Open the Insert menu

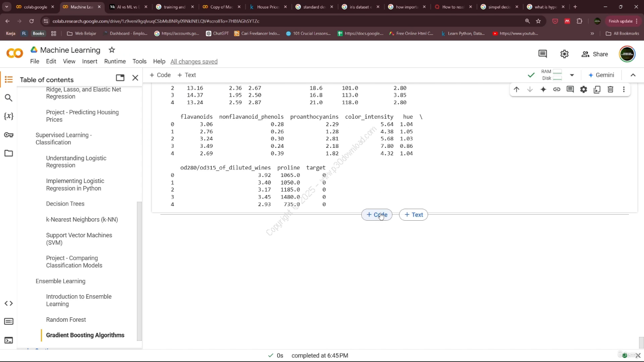90,61
